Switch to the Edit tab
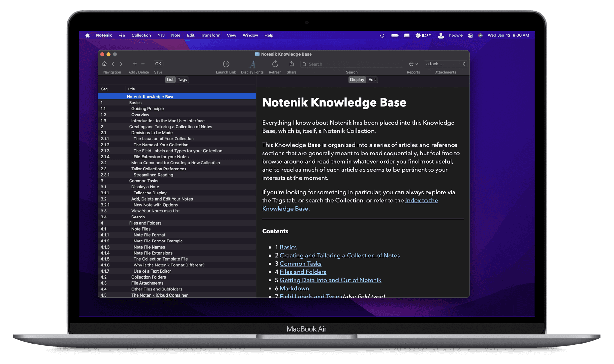The image size is (614, 364). (372, 79)
